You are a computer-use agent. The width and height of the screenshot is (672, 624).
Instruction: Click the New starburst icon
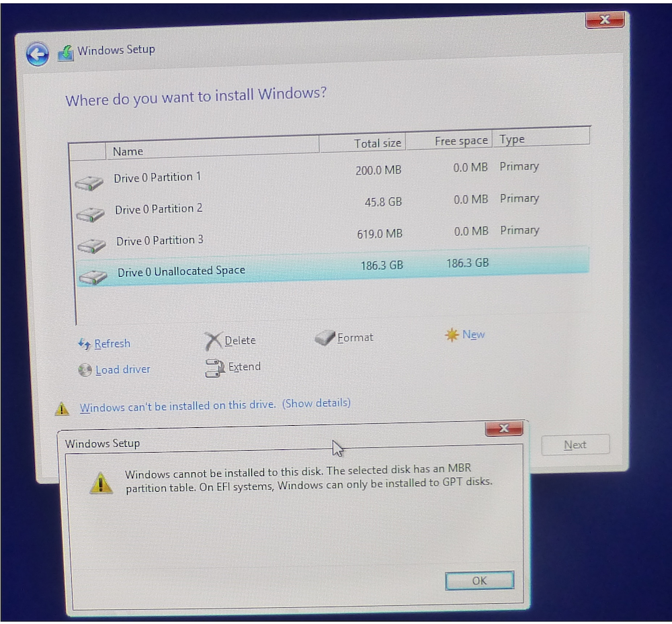click(452, 335)
